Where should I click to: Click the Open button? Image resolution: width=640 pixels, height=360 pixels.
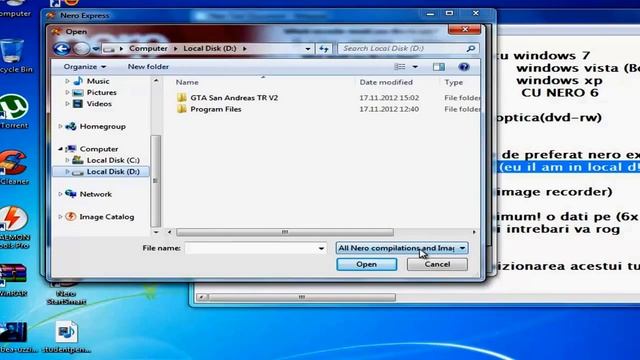click(x=367, y=264)
